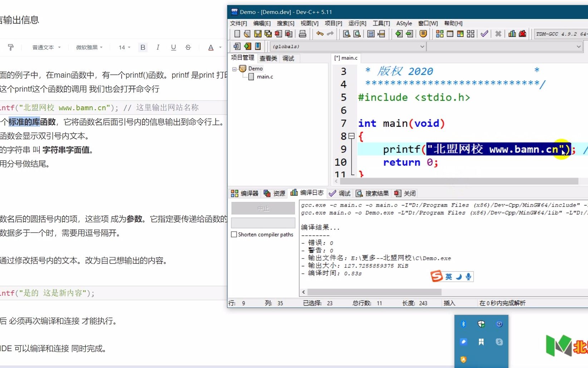Screen dimensions: 588x368
Task: Select main.c in the project tree
Action: coord(265,77)
